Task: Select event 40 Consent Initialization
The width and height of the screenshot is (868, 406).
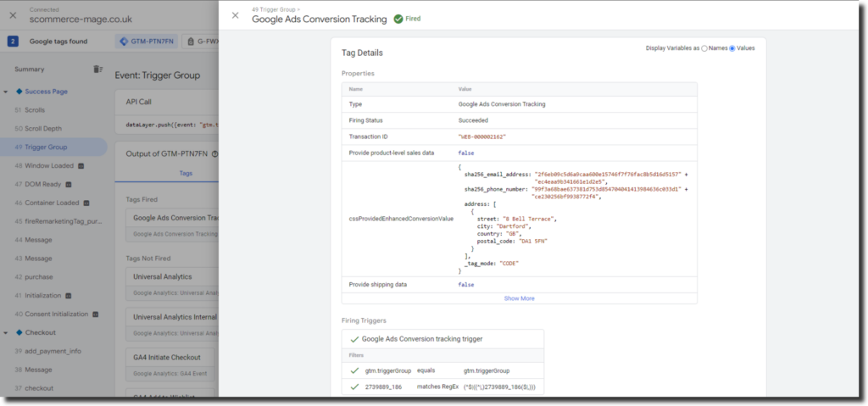Action: (53, 314)
